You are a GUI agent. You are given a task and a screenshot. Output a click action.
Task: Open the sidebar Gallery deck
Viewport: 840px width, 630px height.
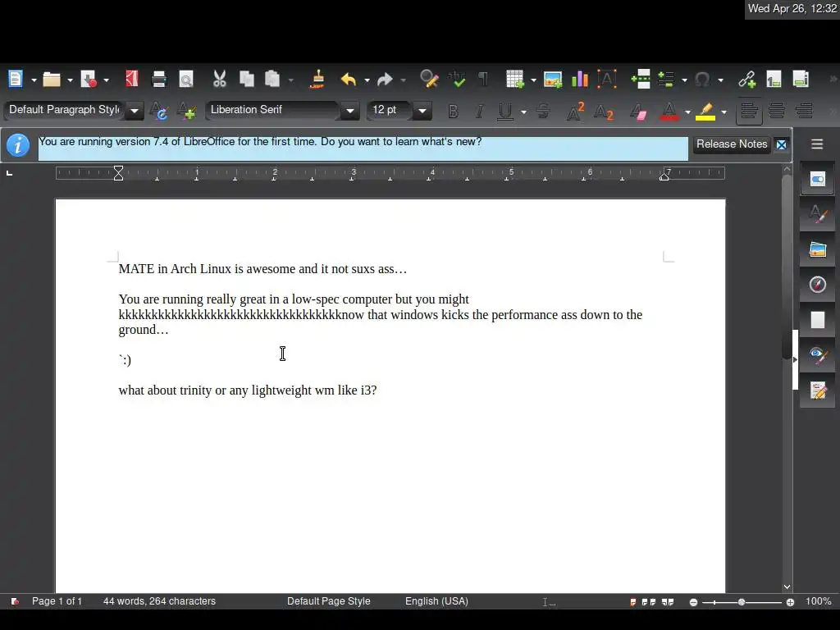click(x=818, y=249)
